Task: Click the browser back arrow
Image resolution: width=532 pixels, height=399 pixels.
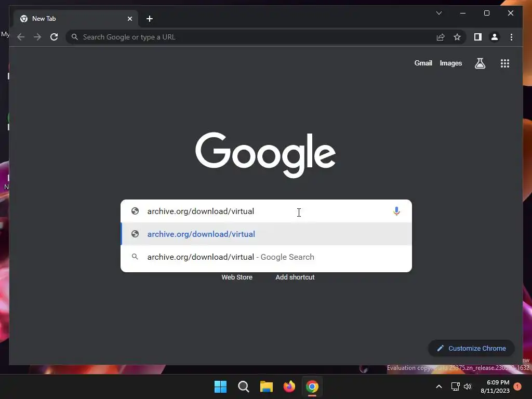Action: 21,37
